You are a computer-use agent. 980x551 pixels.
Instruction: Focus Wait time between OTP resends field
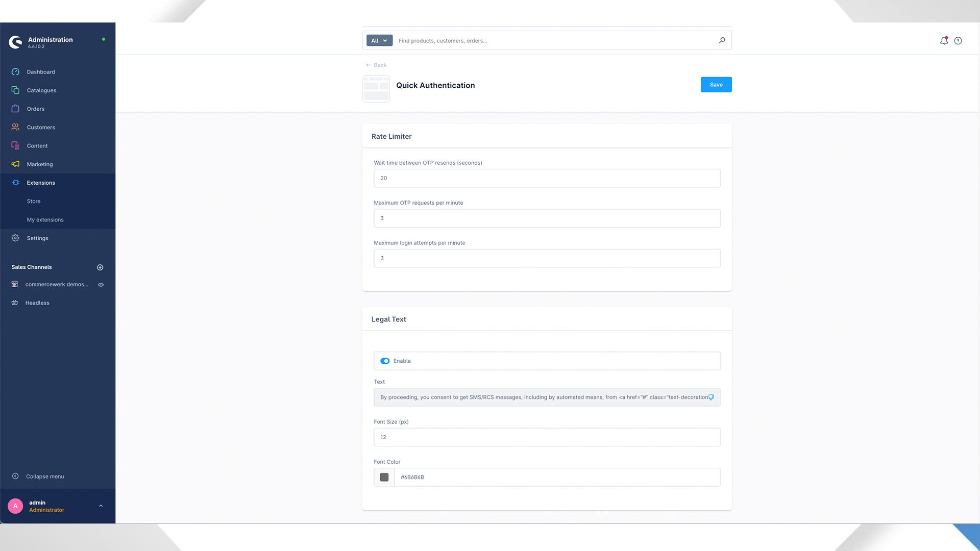tap(547, 178)
